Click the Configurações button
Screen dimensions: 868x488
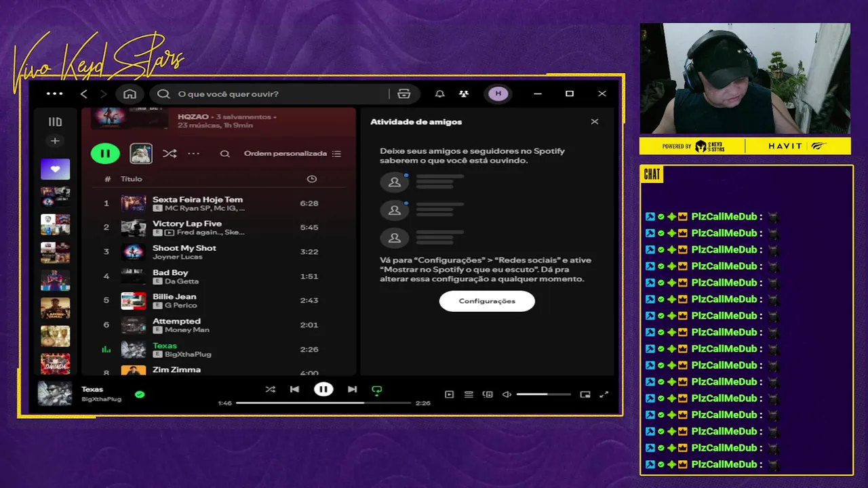coord(487,301)
